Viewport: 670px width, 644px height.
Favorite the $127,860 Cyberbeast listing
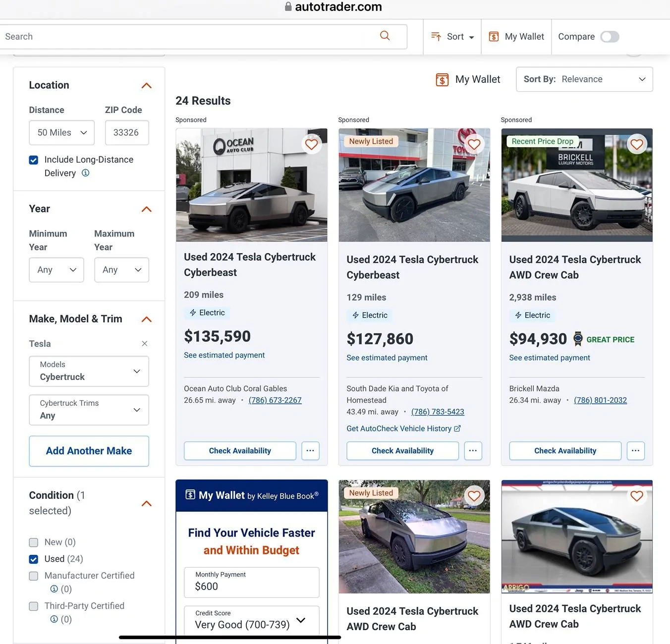474,144
